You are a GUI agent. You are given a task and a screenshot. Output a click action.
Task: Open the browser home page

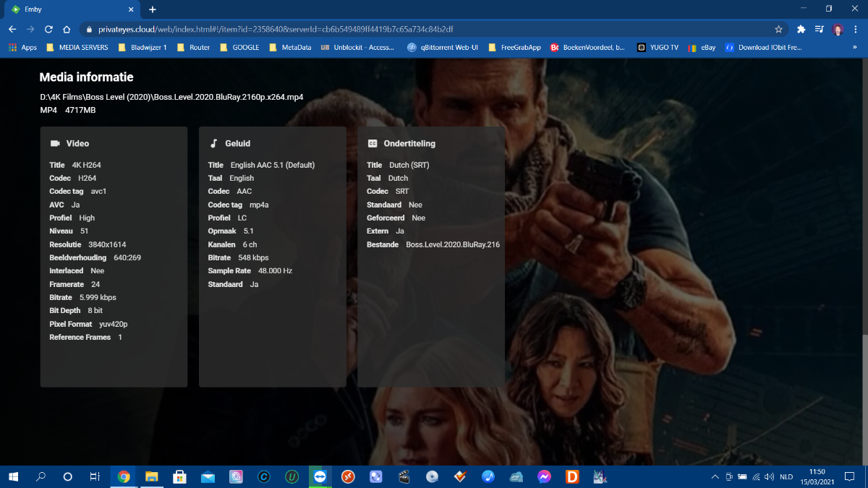[x=67, y=30]
